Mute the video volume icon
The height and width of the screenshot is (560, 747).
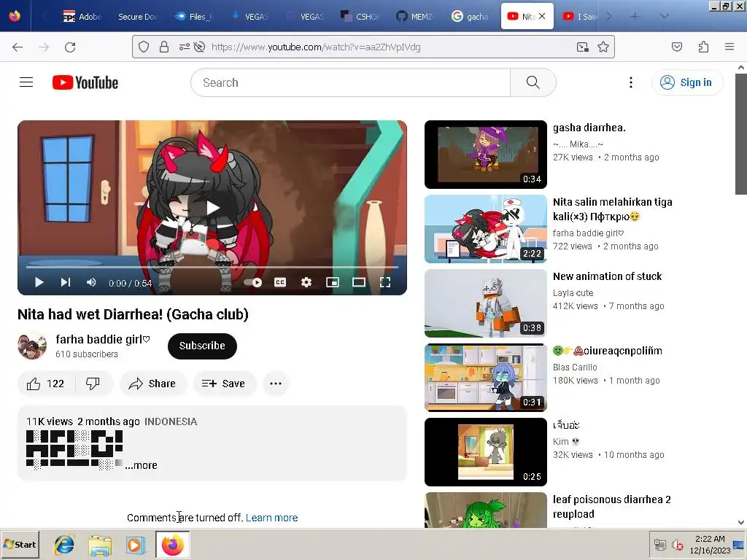(91, 283)
